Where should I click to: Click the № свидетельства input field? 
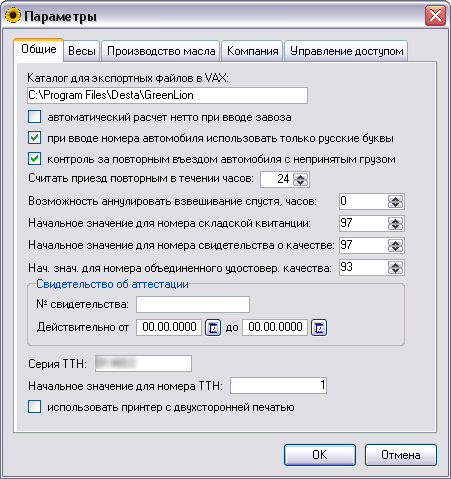point(193,304)
